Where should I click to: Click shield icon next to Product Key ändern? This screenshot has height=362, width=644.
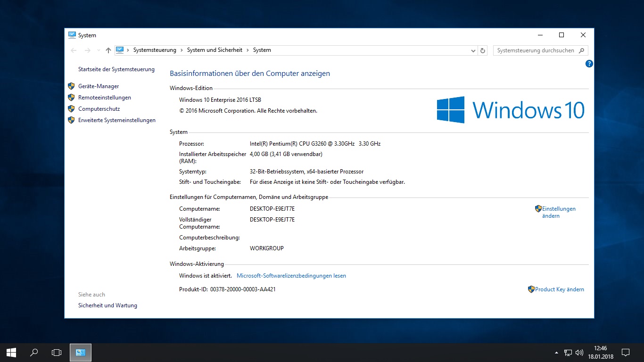tap(531, 289)
